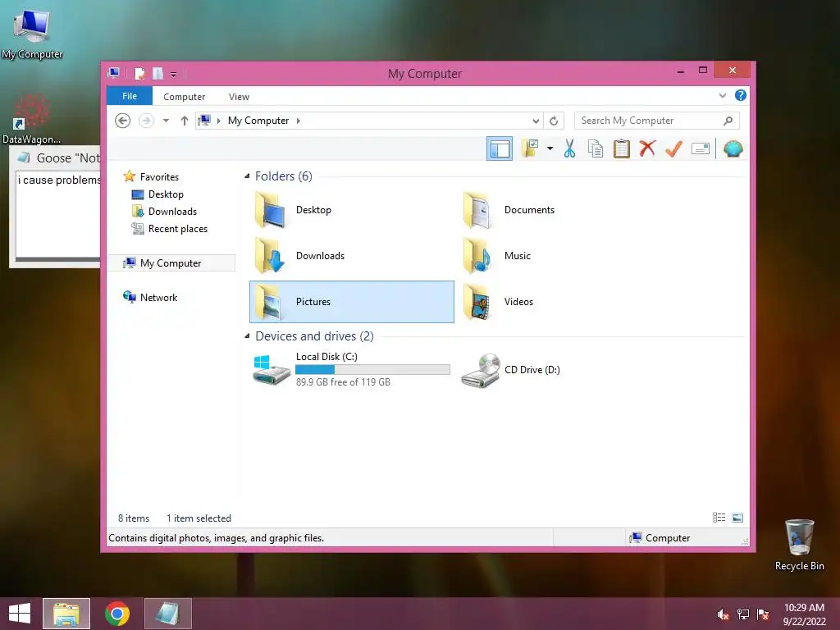Click the Cut scissors icon
The image size is (840, 630).
569,148
